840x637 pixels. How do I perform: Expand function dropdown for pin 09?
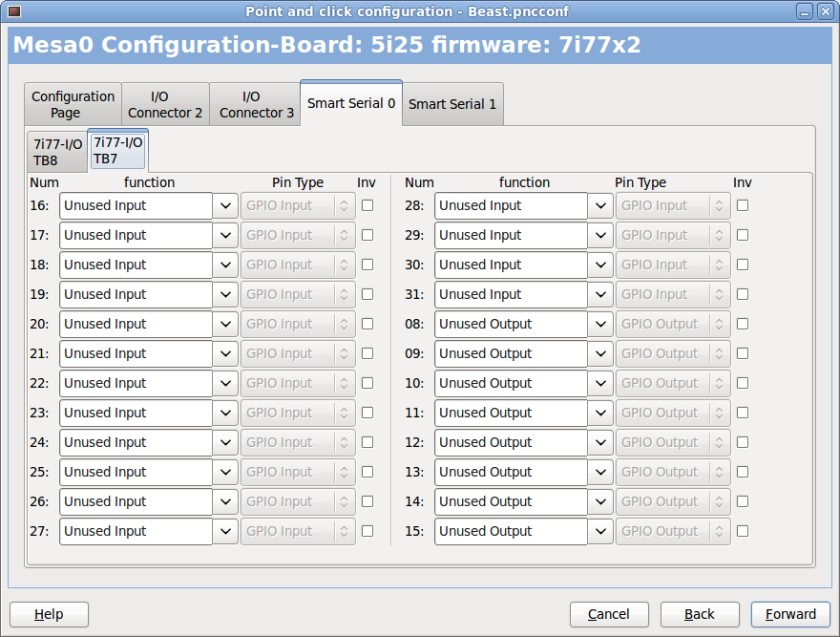pos(600,354)
